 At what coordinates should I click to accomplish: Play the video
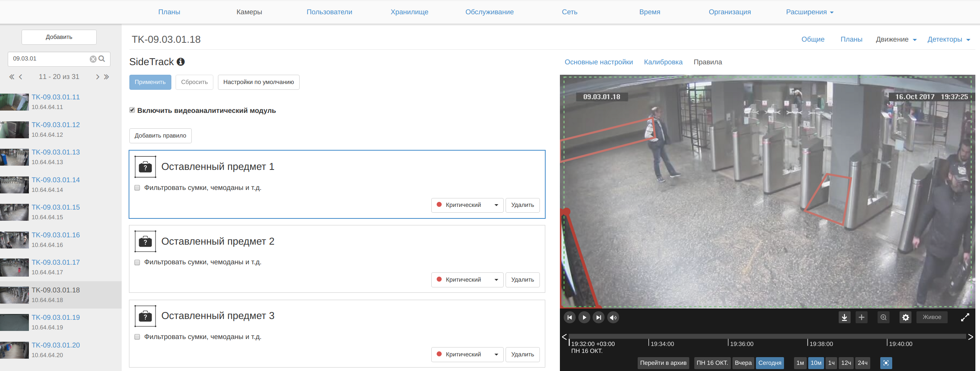pos(584,317)
